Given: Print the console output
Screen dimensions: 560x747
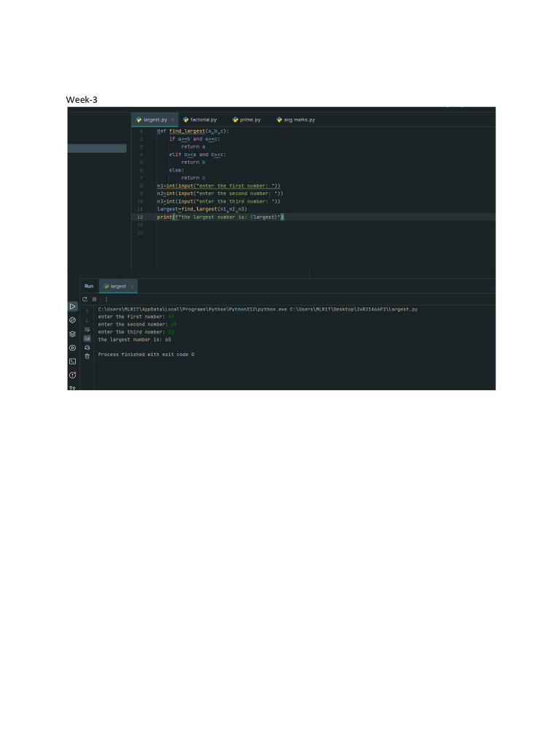Looking at the screenshot, I should click(87, 347).
